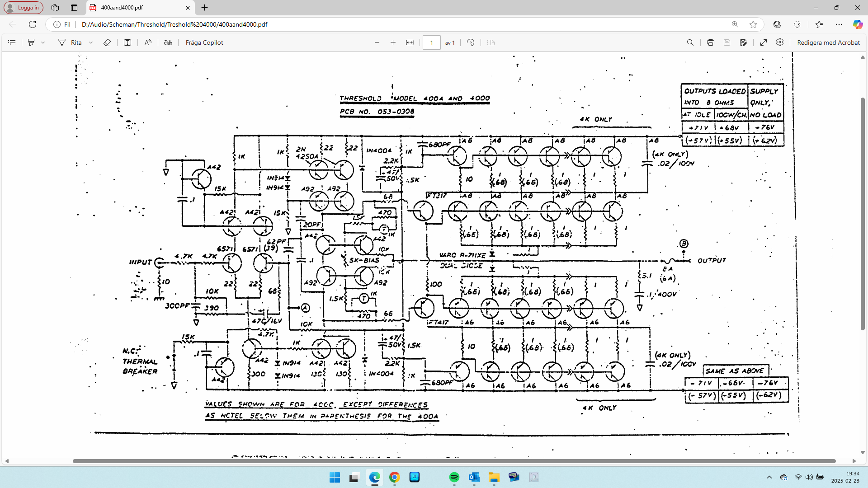Click the page number input field
Image resolution: width=868 pixels, height=488 pixels.
point(432,42)
